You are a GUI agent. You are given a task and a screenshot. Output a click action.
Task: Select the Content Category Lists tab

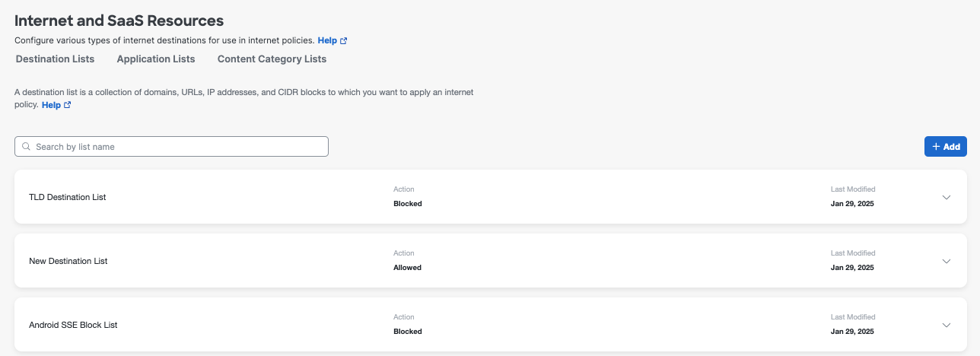[x=272, y=59]
